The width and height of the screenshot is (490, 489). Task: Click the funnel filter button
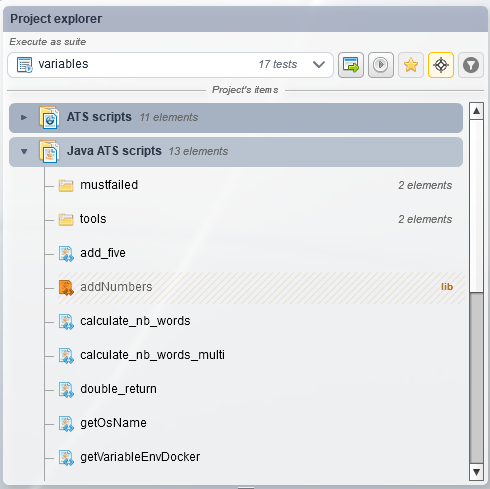tap(471, 65)
